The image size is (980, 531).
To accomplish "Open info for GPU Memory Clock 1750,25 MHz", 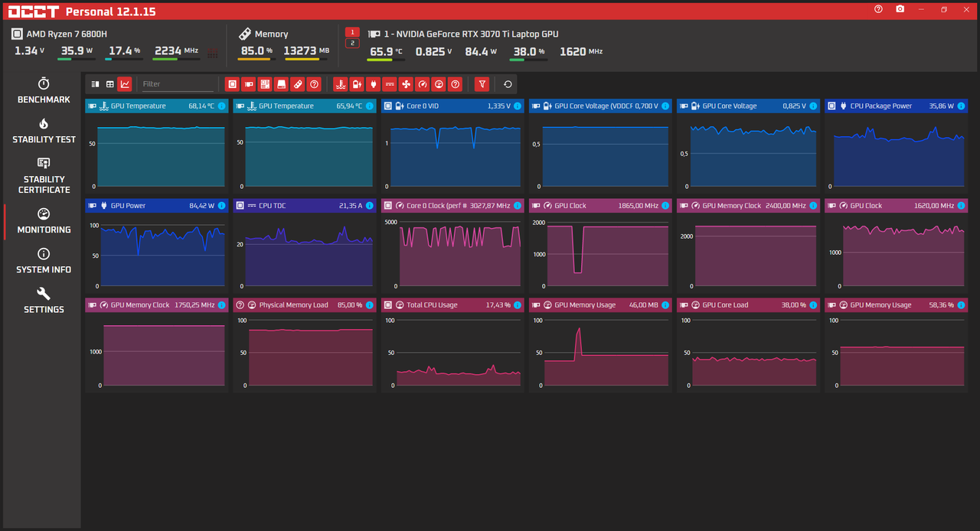I will [222, 305].
